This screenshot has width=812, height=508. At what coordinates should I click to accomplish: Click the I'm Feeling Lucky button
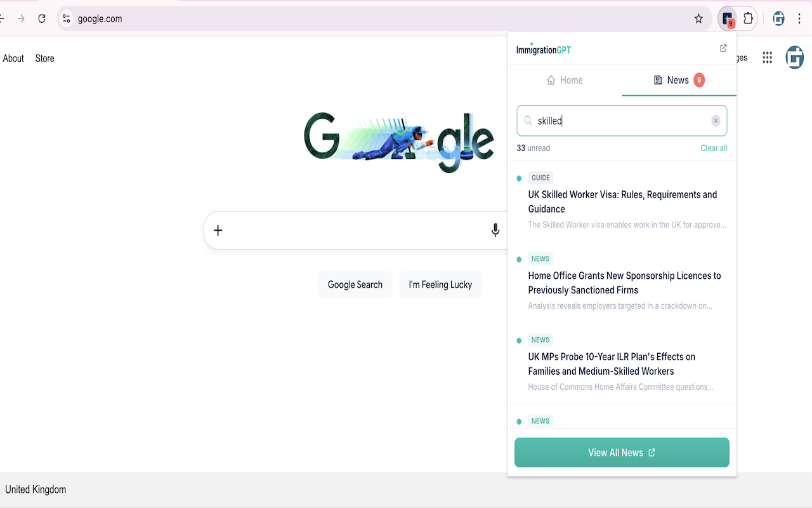tap(440, 284)
